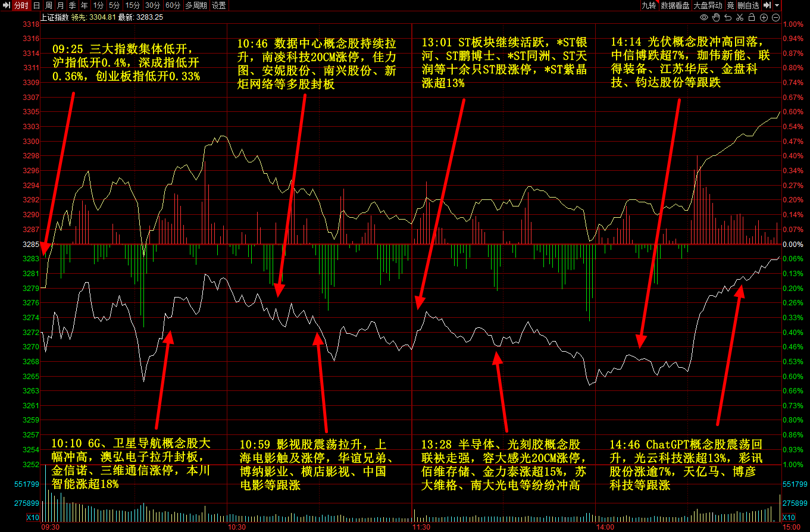Open the 多周期 multi-period view
The height and width of the screenshot is (532, 810).
click(196, 5)
